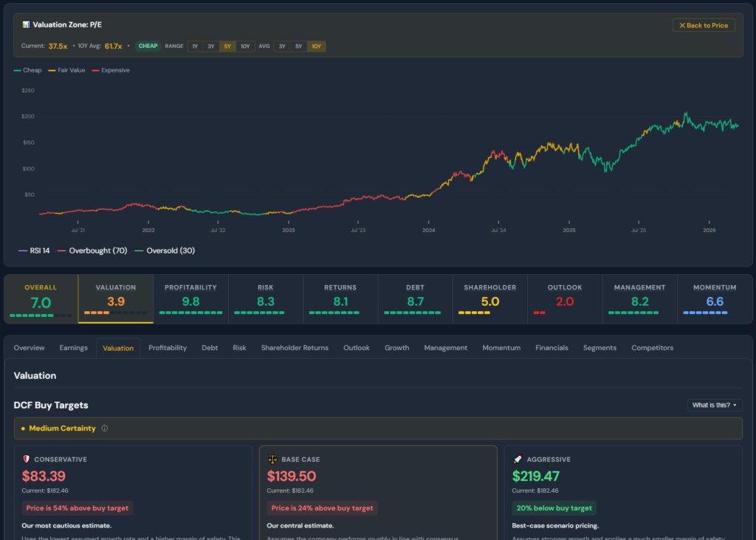Image resolution: width=756 pixels, height=540 pixels.
Task: Set chart range to 1Y
Action: (x=195, y=47)
